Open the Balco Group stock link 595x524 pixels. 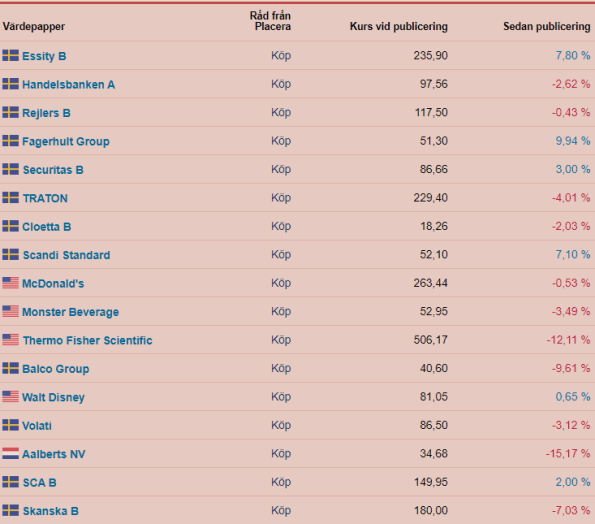coord(56,369)
